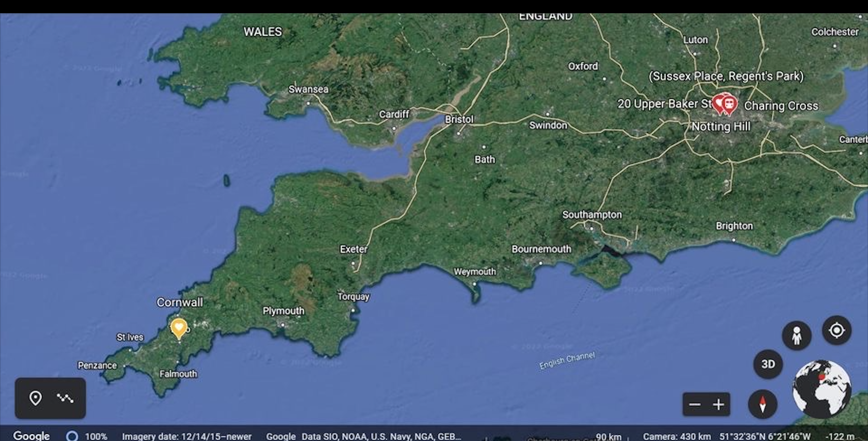Screen dimensions: 868x441
Task: Toggle the 3D view button
Action: click(768, 364)
